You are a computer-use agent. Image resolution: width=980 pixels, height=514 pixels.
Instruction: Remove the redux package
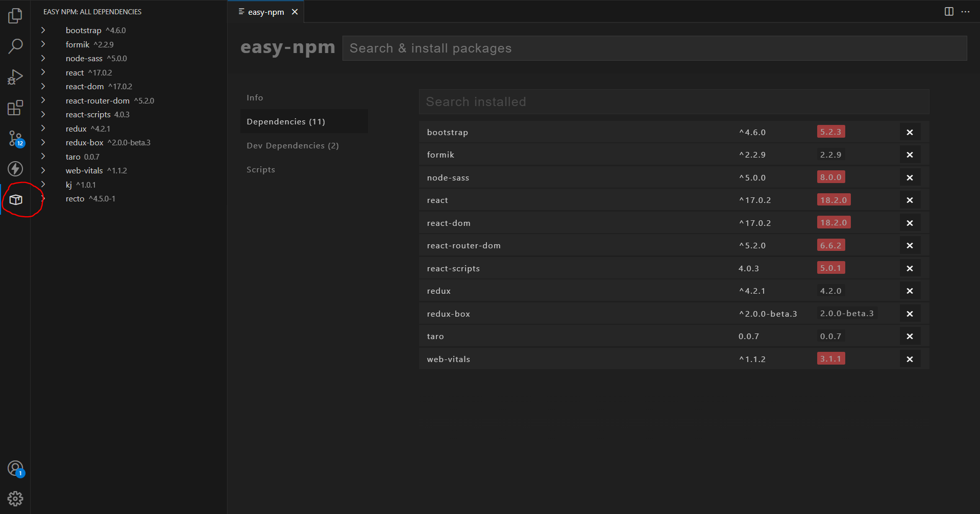point(910,291)
